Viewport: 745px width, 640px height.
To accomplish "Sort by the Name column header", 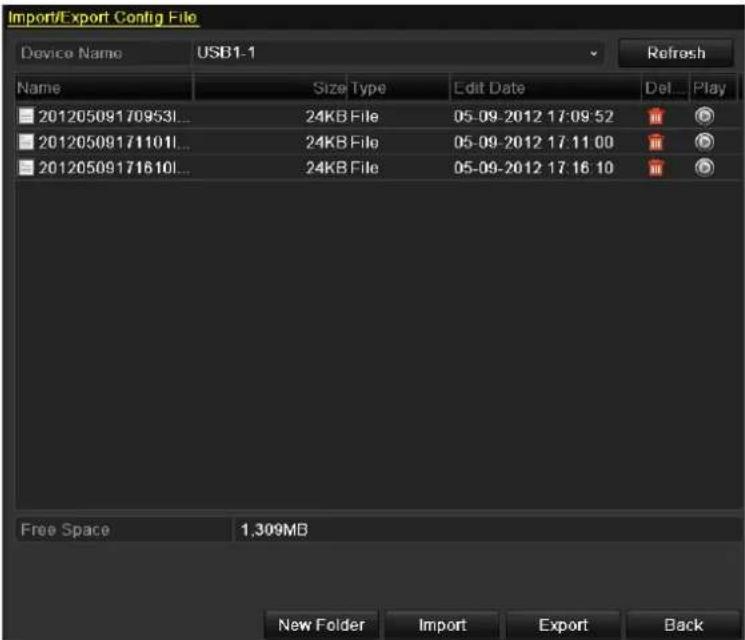I will [x=104, y=88].
